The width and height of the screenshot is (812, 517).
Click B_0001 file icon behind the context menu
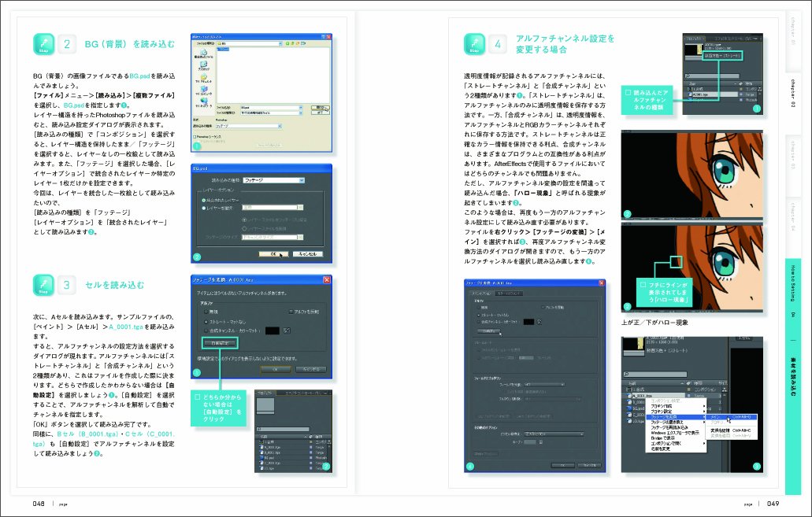[x=630, y=402]
